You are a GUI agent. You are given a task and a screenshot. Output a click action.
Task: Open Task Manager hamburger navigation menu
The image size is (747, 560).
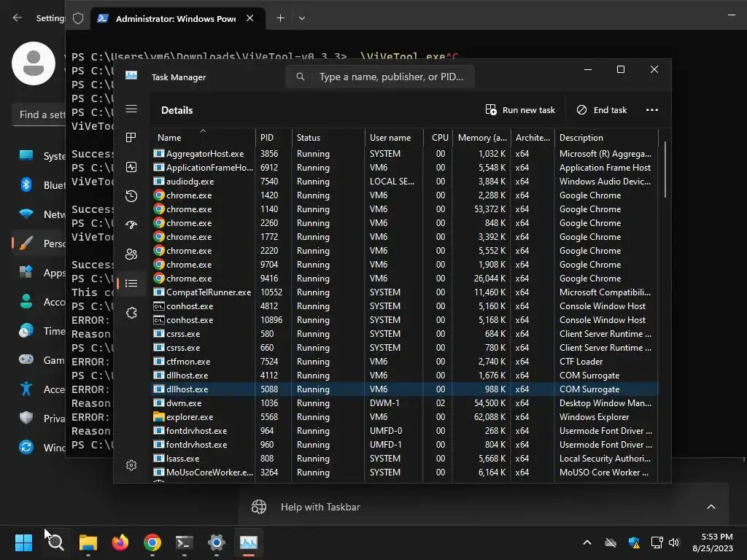point(131,109)
